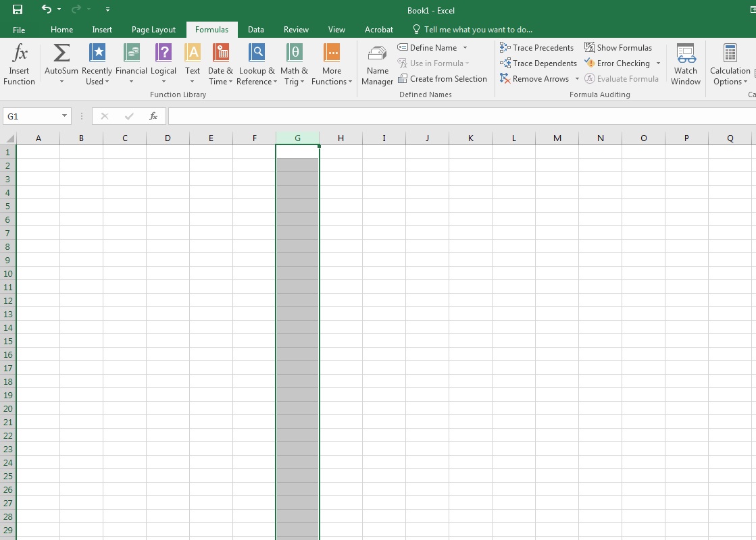The width and height of the screenshot is (756, 540).
Task: Click Error Checking
Action: coord(618,63)
